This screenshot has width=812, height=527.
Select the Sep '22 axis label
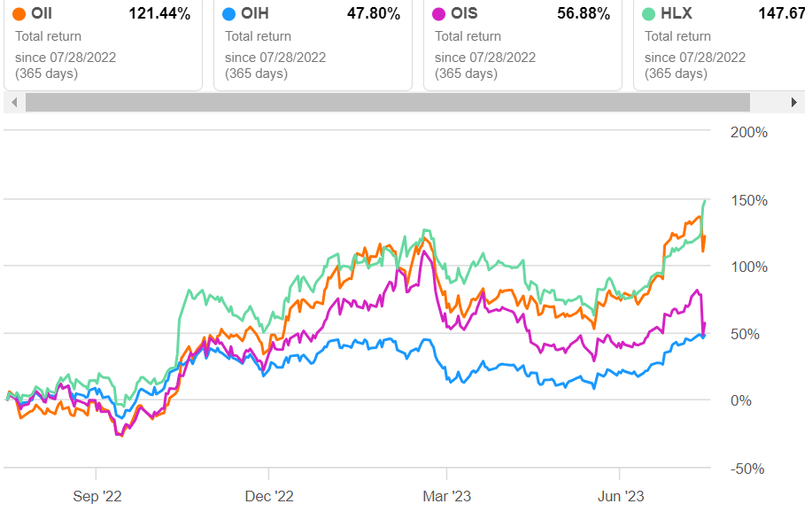tap(97, 496)
